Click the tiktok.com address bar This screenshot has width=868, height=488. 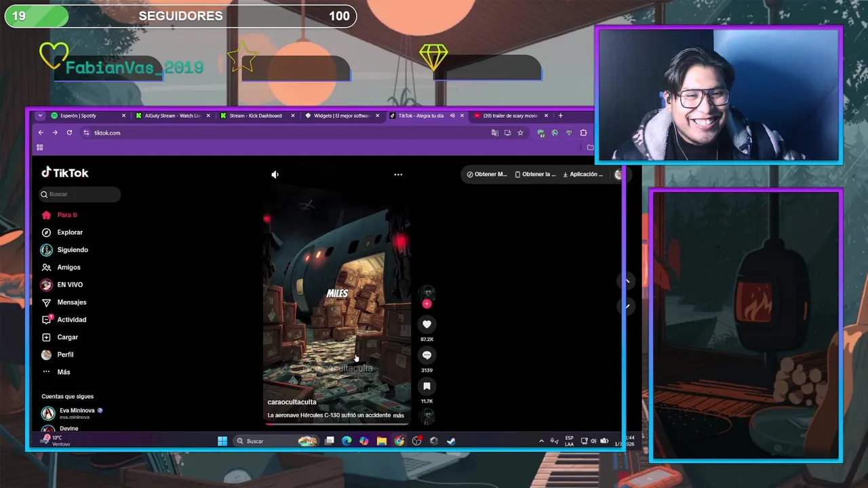pos(285,133)
